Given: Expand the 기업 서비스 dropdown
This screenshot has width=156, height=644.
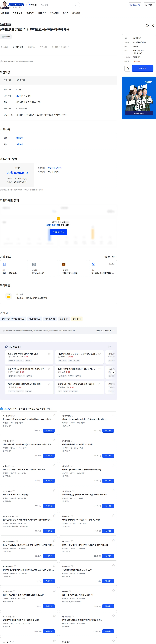Looking at the screenshot, I should [x=149, y=5].
